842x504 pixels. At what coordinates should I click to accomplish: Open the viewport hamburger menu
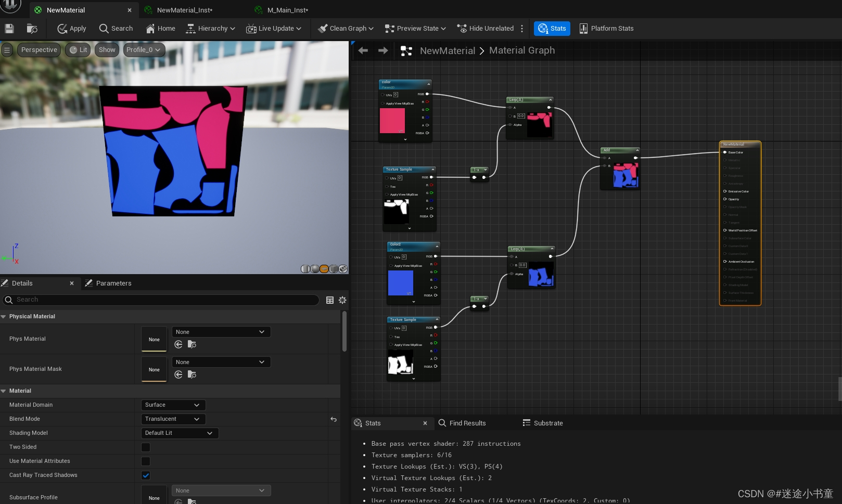coord(7,50)
